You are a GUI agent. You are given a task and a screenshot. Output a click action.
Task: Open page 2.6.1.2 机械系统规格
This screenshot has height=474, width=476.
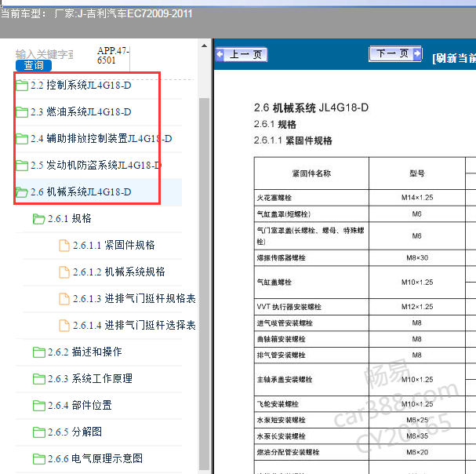pyautogui.click(x=119, y=272)
